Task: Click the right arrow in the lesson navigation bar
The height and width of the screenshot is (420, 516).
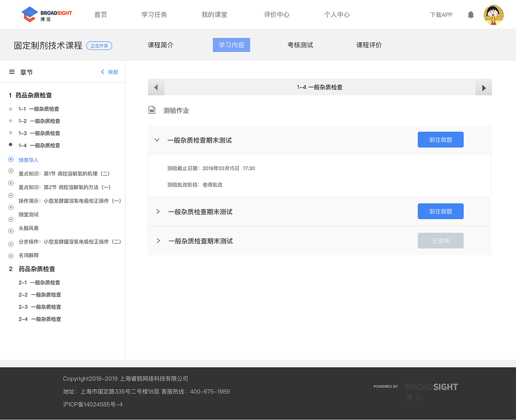Action: (x=483, y=87)
